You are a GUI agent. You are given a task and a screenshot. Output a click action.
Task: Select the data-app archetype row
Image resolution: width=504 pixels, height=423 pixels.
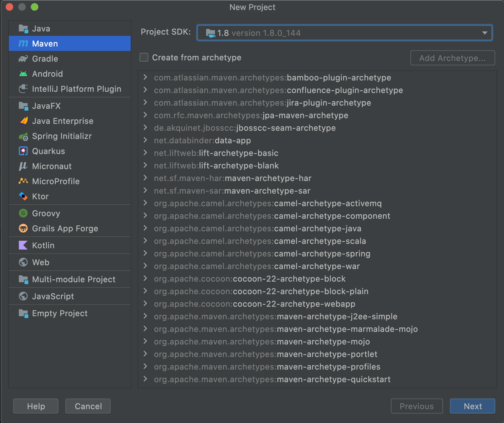click(x=317, y=140)
